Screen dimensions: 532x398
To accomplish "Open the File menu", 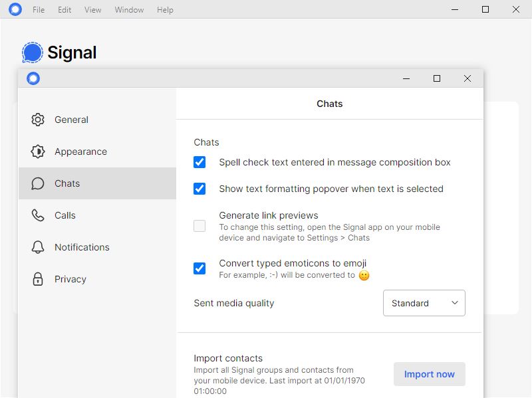I will click(x=39, y=10).
